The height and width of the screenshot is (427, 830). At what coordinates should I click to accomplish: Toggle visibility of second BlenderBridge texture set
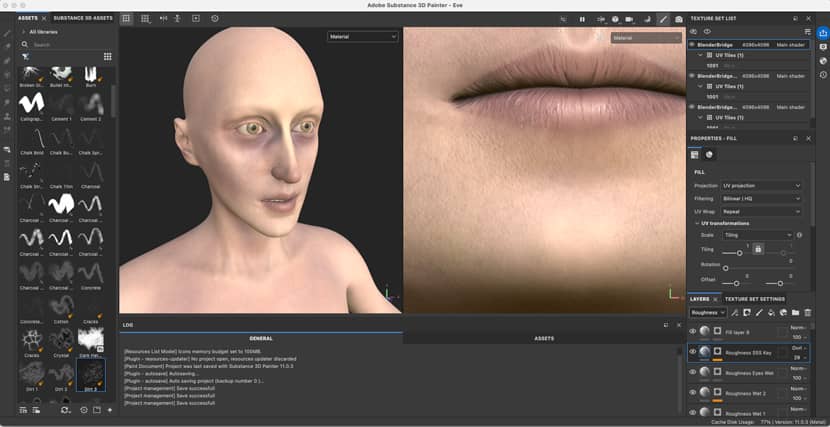pyautogui.click(x=692, y=76)
